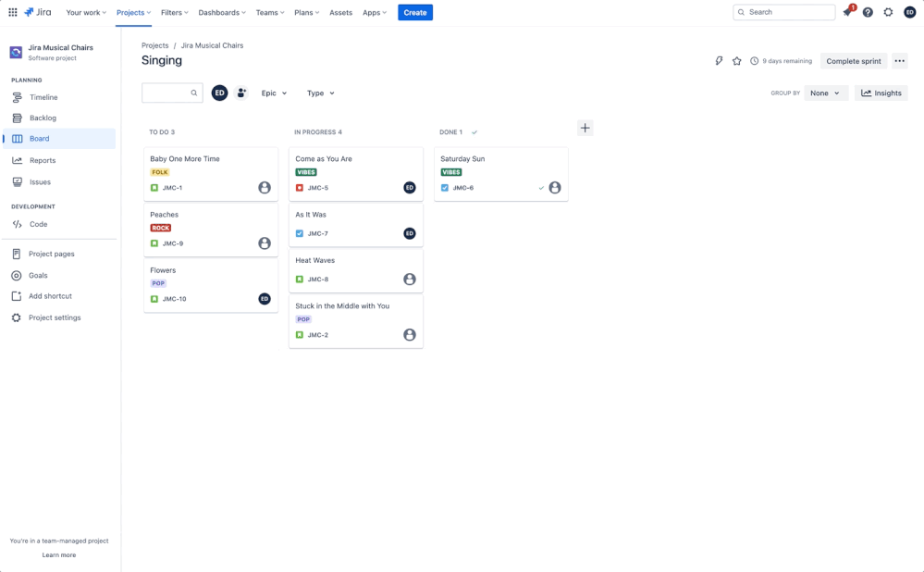The image size is (924, 572).
Task: Open Code in sidebar
Action: click(59, 224)
